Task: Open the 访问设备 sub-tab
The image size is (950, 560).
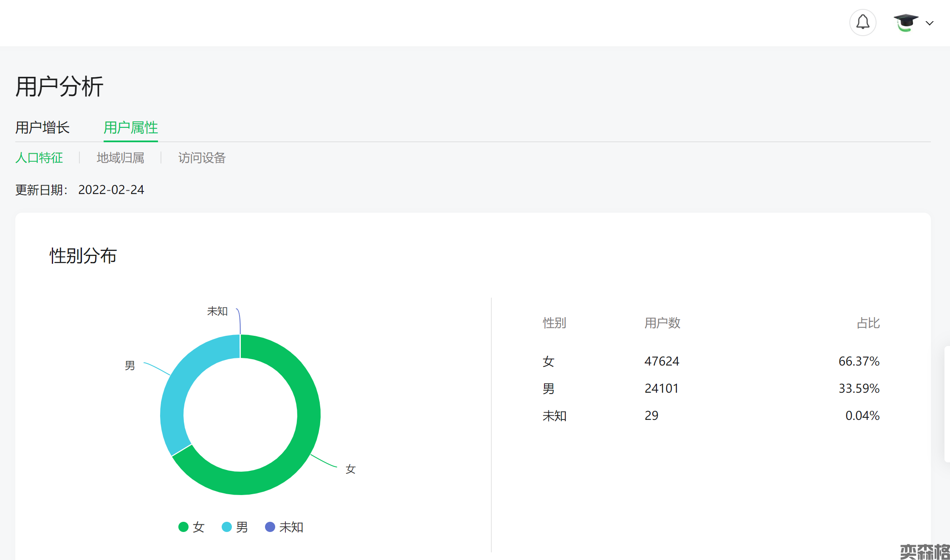Action: (202, 158)
